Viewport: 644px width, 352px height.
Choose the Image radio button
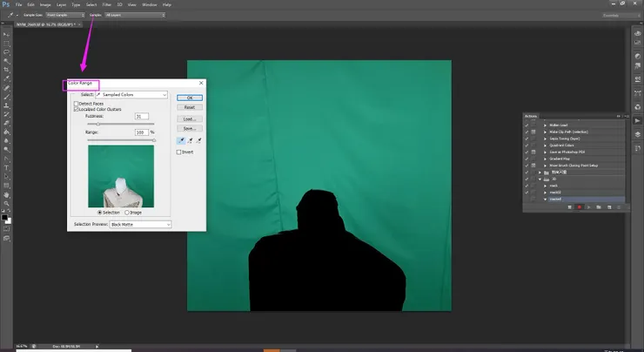click(127, 212)
